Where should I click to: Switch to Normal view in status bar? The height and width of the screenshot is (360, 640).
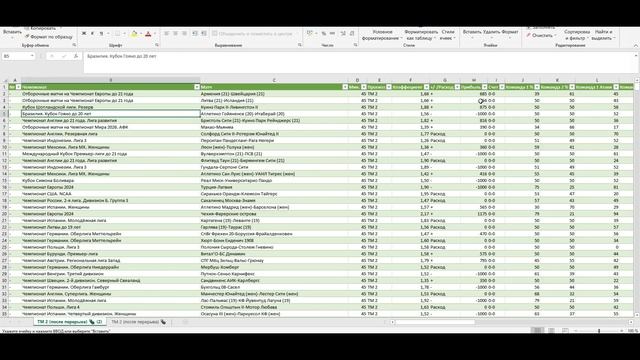pyautogui.click(x=538, y=330)
